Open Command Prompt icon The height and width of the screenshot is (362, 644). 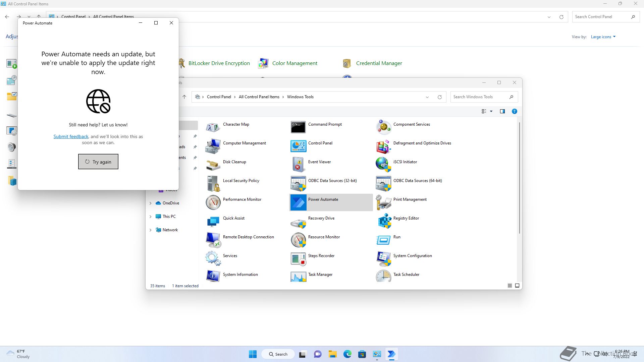(x=298, y=127)
